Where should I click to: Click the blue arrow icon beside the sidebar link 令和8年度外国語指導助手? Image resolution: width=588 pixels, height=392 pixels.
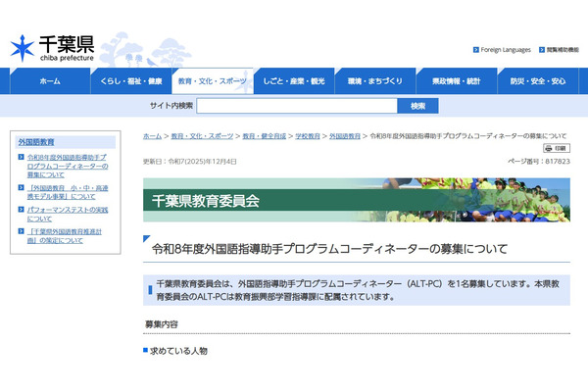[22, 157]
